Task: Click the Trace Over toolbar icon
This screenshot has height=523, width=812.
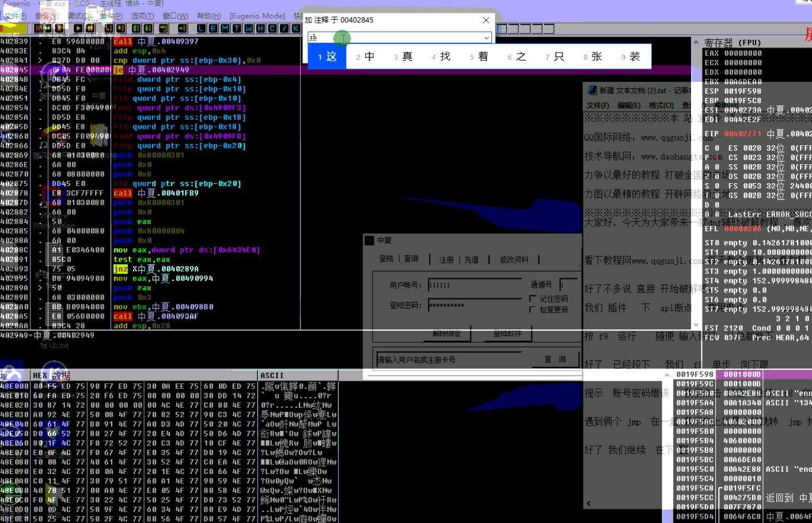Action: (x=148, y=28)
